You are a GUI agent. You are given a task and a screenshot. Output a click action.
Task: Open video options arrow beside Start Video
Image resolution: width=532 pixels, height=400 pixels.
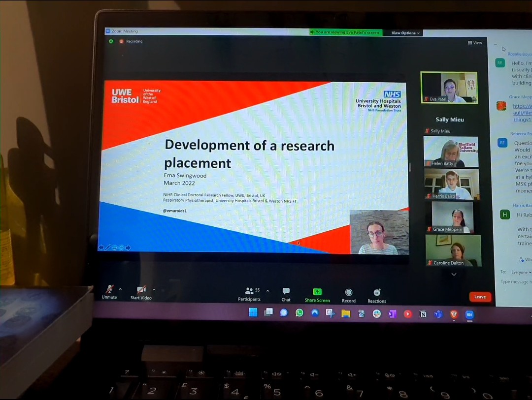(x=154, y=290)
